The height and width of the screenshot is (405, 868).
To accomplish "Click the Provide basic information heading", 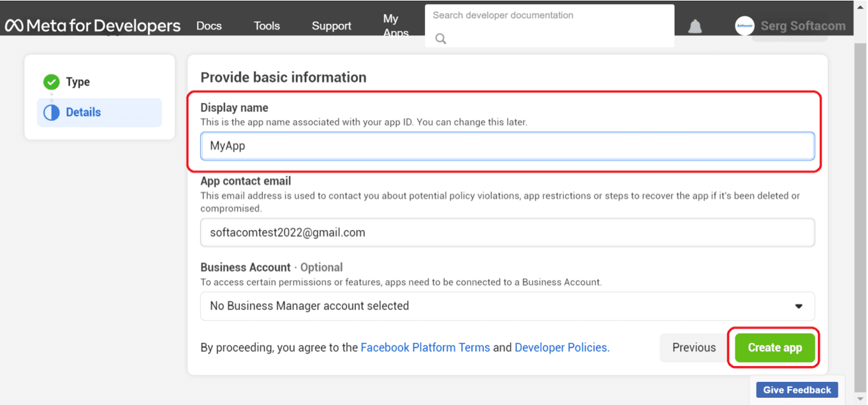I will (283, 77).
